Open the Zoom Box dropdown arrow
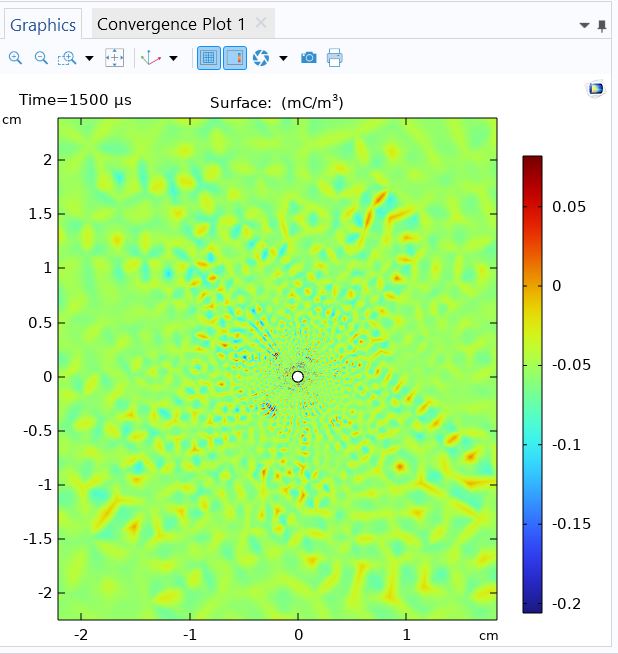The image size is (618, 654). (89, 58)
